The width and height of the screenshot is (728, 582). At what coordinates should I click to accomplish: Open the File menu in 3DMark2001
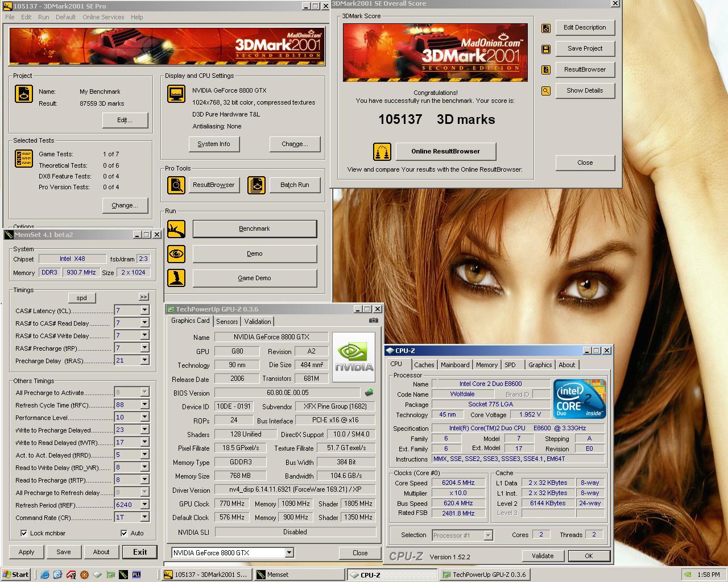(10, 17)
